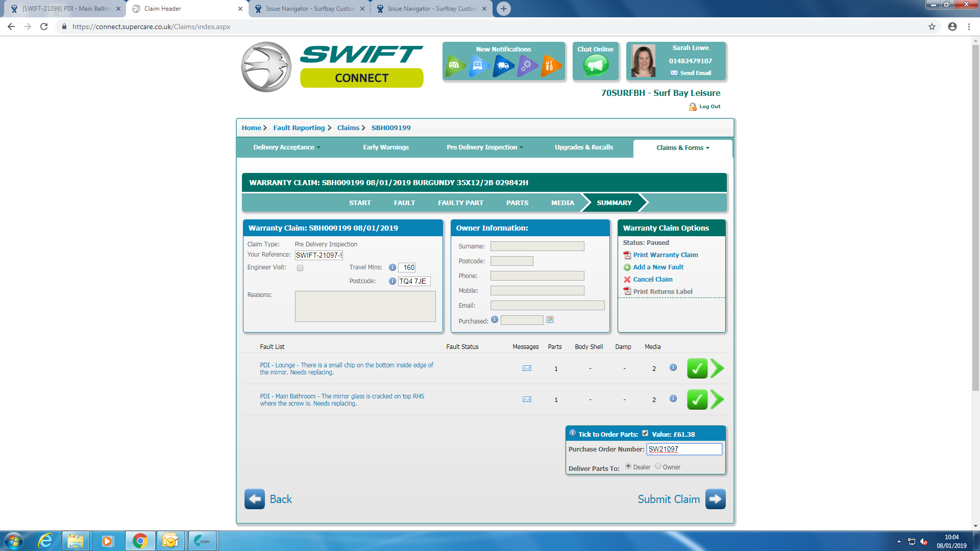Untick the Tick to Order Parts checkbox

coord(645,433)
